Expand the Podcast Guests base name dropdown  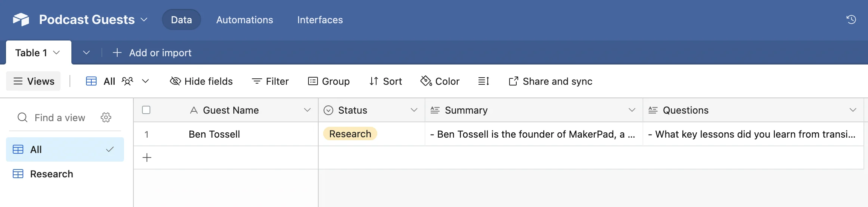(144, 19)
